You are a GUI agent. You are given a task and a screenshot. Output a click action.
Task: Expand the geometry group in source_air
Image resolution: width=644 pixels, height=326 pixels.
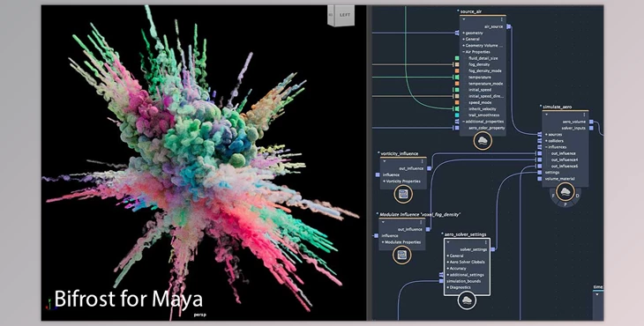[x=464, y=33]
